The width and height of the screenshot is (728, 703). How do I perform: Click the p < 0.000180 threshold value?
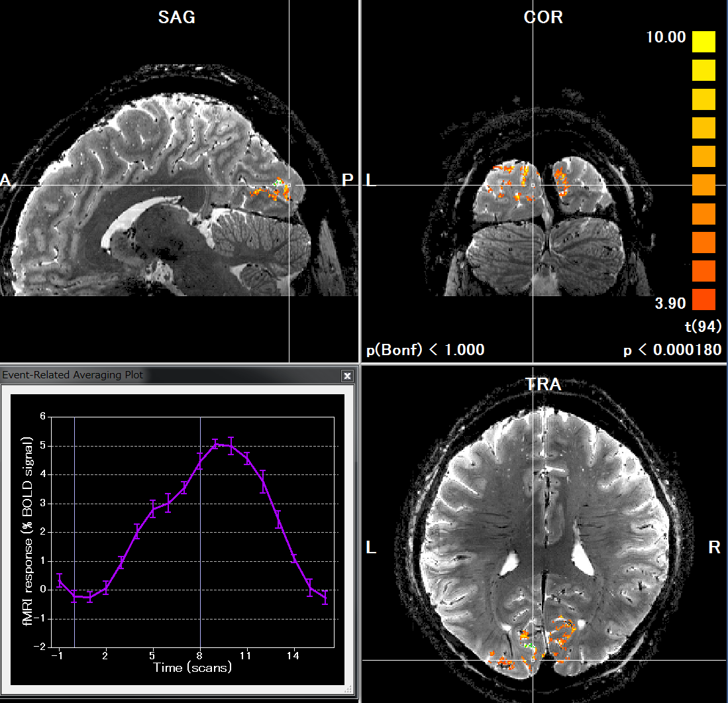672,349
